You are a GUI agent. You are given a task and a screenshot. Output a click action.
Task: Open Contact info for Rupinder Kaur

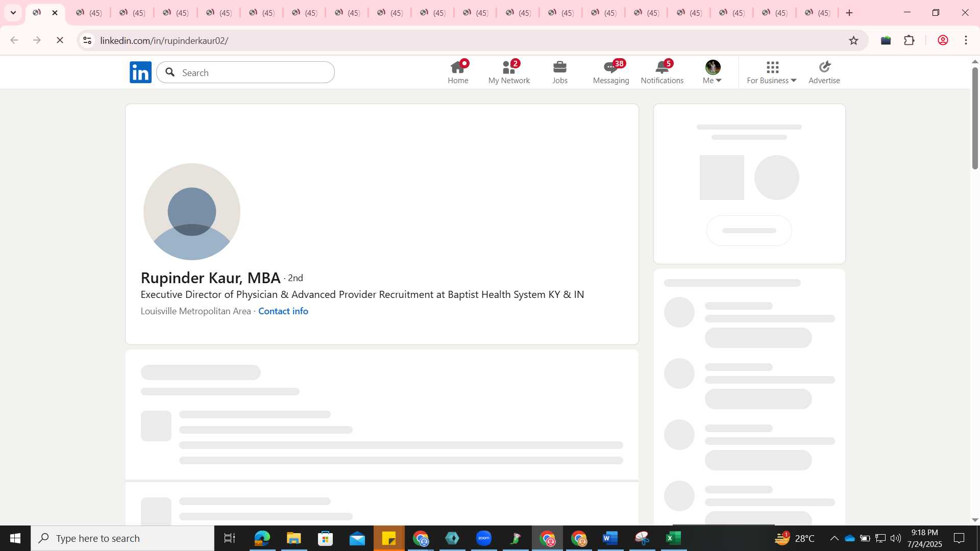pos(283,311)
